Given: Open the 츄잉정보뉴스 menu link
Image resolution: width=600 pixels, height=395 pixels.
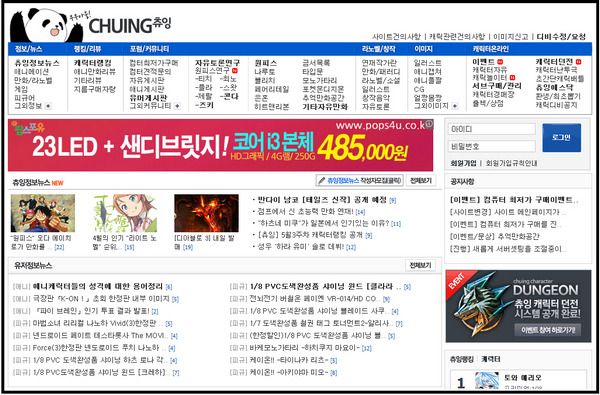Looking at the screenshot, I should (x=37, y=63).
